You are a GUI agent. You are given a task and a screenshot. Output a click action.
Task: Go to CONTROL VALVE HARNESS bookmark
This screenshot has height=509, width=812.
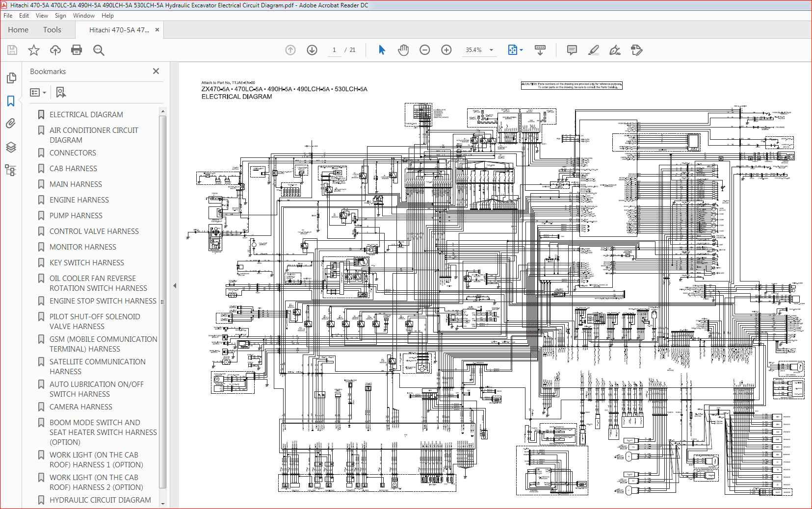(94, 231)
